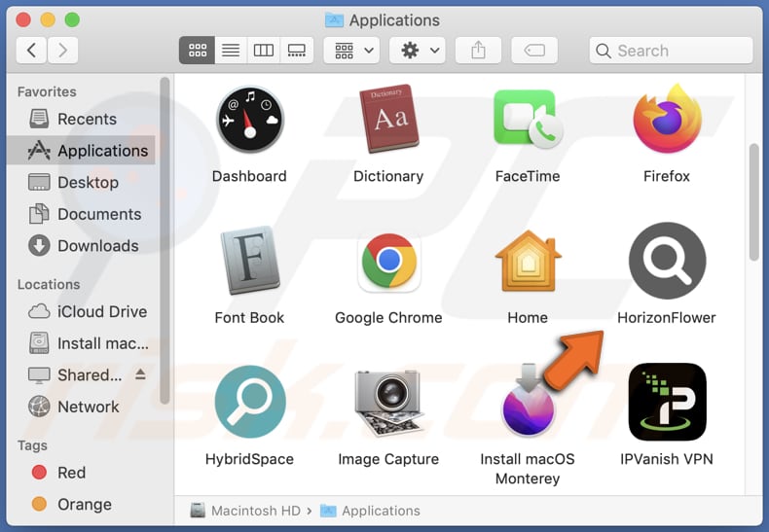Zoom the Finder window with the green button

[x=72, y=20]
